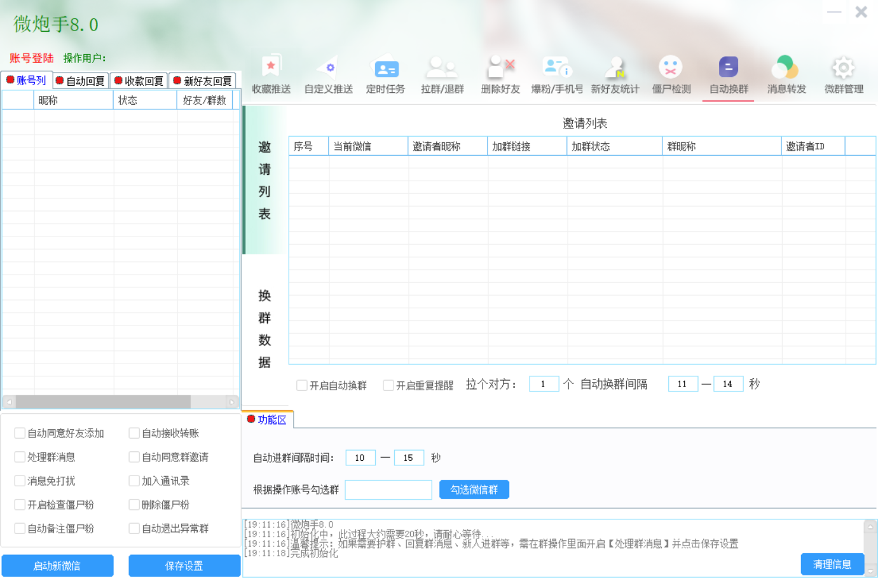Image resolution: width=878 pixels, height=588 pixels.
Task: Toggle 处理群消息 checkbox
Action: (x=20, y=457)
